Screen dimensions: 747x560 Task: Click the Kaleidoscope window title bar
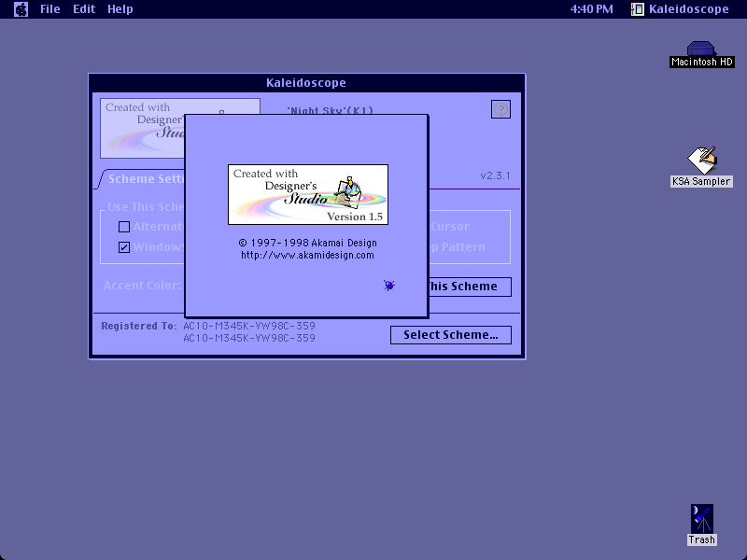(x=307, y=83)
